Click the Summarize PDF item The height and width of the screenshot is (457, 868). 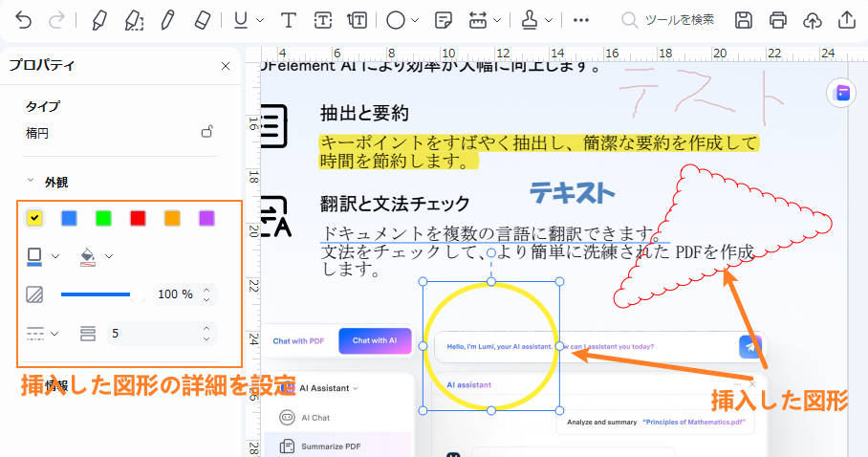[x=331, y=446]
